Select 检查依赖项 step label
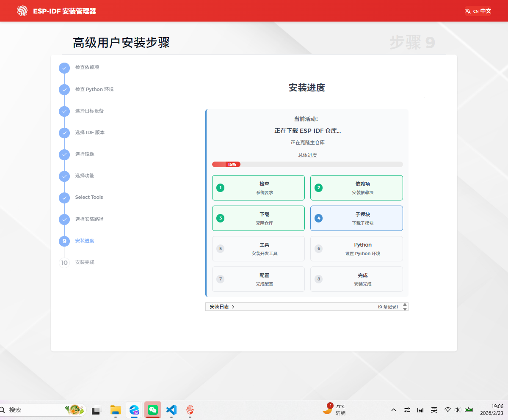The image size is (508, 420). click(87, 67)
